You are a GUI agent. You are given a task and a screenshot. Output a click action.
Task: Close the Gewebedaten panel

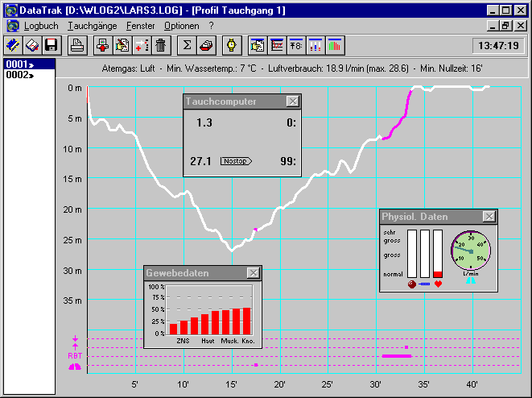[x=253, y=273]
